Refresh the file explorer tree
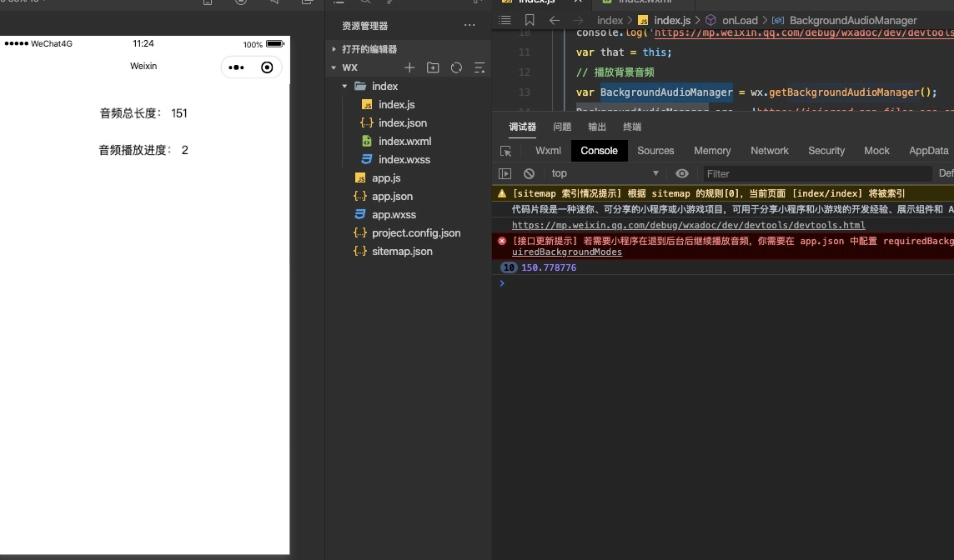The height and width of the screenshot is (560, 954). pos(456,67)
